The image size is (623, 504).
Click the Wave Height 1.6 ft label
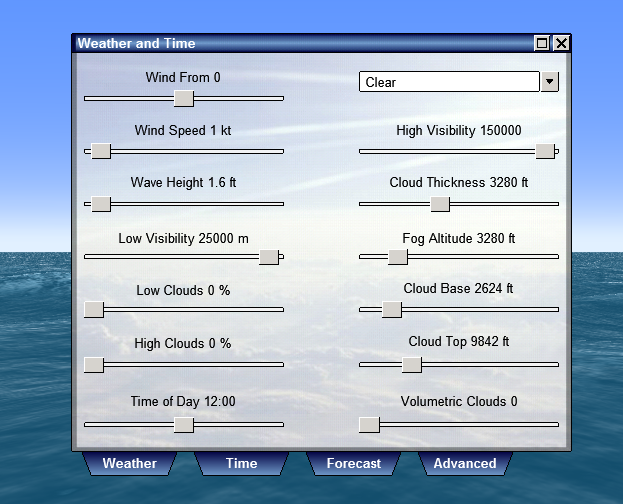click(x=183, y=182)
